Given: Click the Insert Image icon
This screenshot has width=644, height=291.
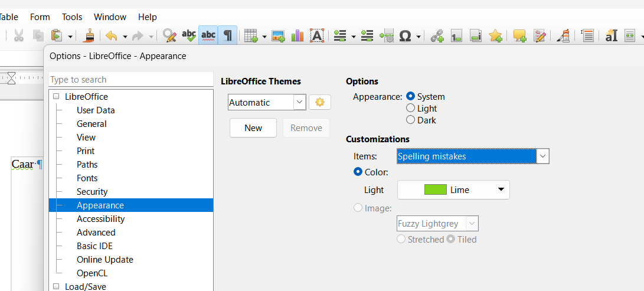Looking at the screenshot, I should [278, 36].
